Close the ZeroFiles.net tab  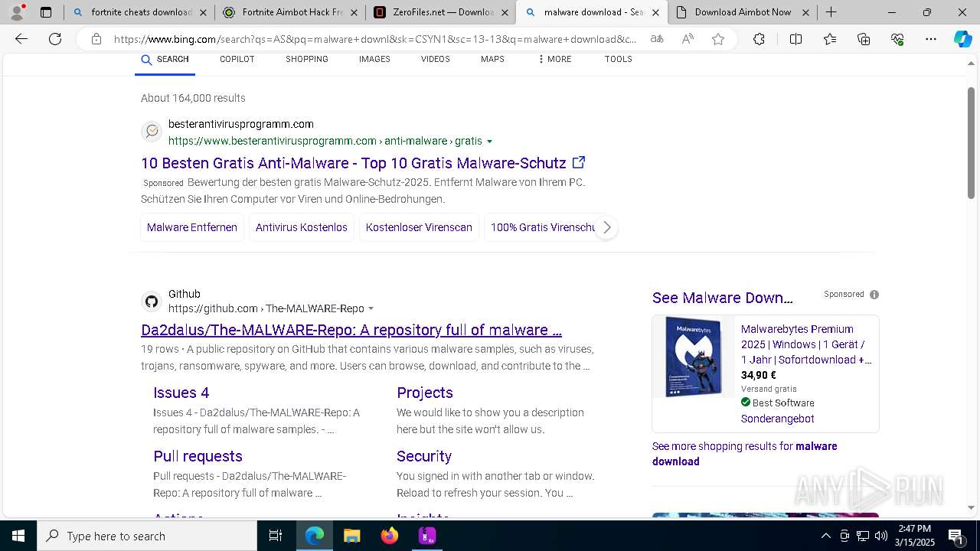[x=505, y=12]
